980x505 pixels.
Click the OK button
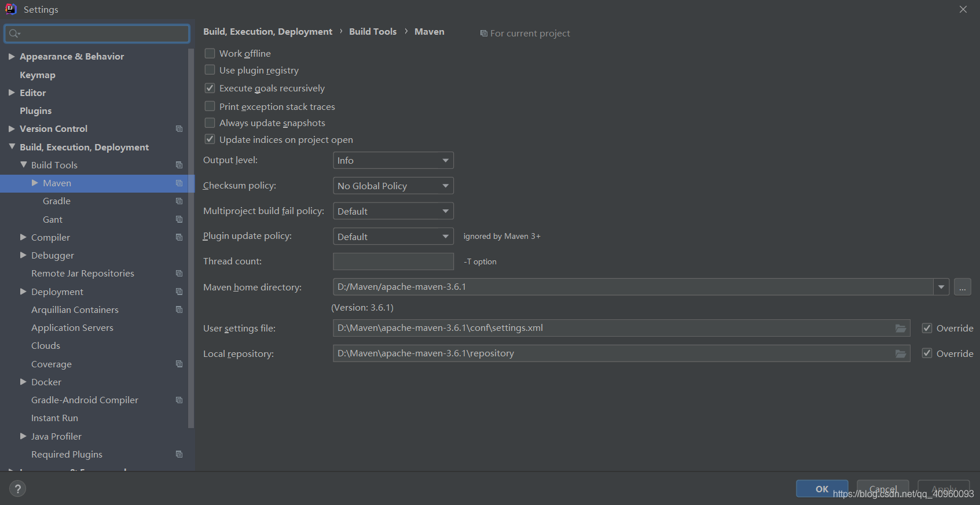pyautogui.click(x=821, y=489)
